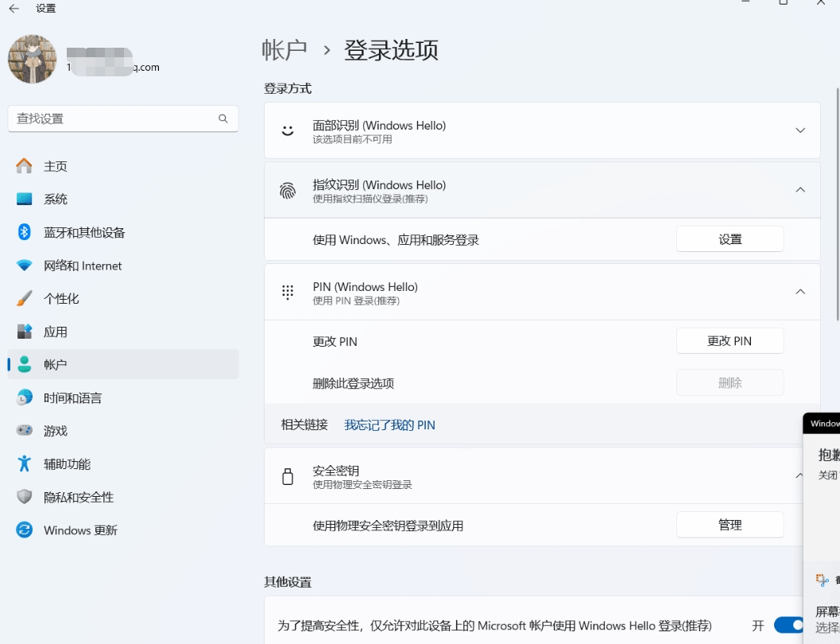The width and height of the screenshot is (840, 644).
Task: Open 应用 settings page
Action: 123,332
